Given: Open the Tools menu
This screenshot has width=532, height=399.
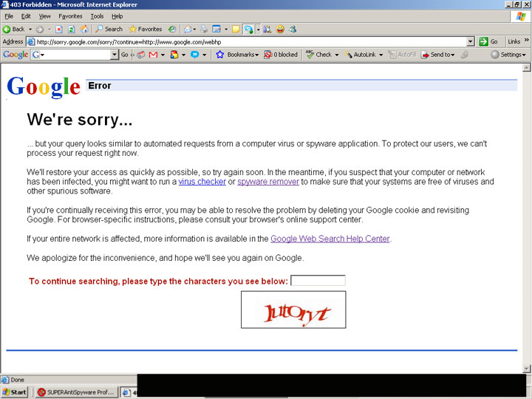Looking at the screenshot, I should click(97, 16).
